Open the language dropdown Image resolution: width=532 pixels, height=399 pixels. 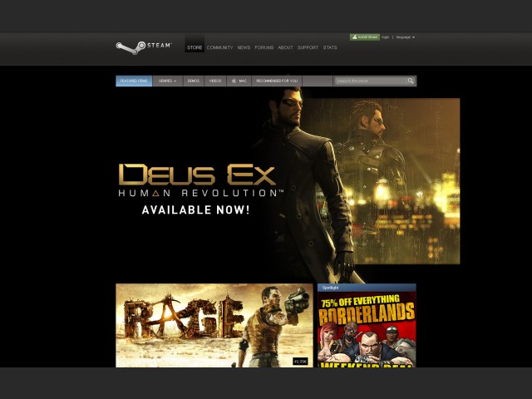(x=406, y=37)
